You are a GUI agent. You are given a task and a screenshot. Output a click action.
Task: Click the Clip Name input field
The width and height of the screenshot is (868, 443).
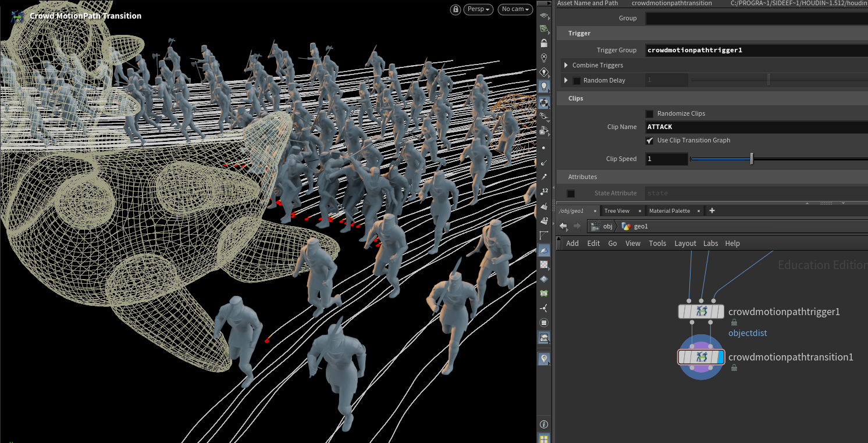pos(756,127)
